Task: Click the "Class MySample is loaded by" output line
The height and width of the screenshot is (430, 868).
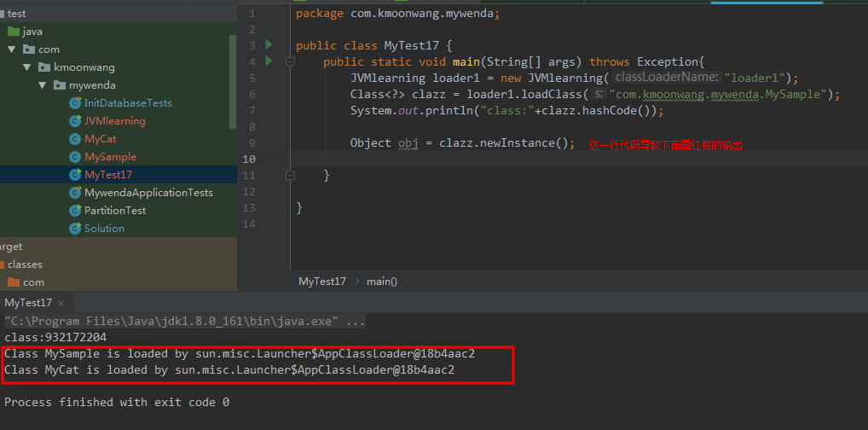Action: pos(239,353)
